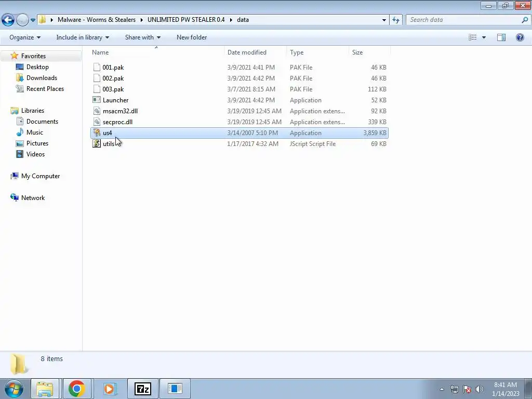Open Desktop in Favorites

click(x=37, y=67)
